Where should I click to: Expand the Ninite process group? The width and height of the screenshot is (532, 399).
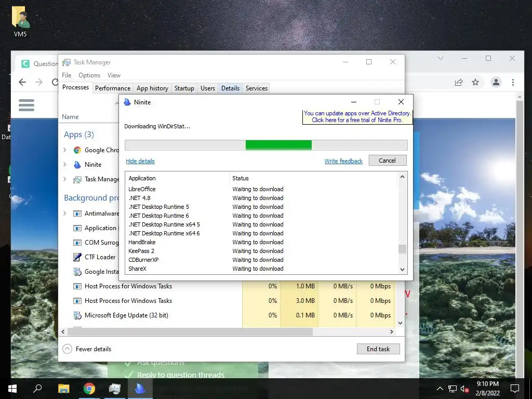[65, 165]
